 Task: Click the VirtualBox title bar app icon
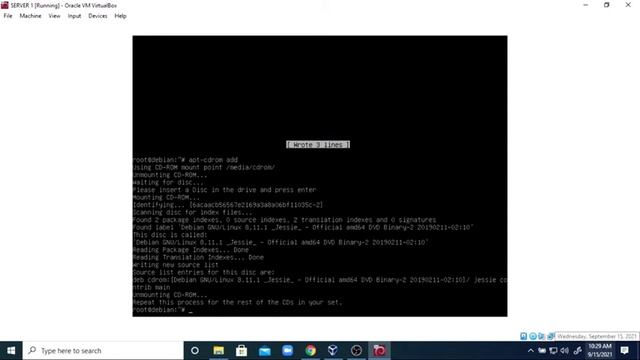click(x=5, y=5)
